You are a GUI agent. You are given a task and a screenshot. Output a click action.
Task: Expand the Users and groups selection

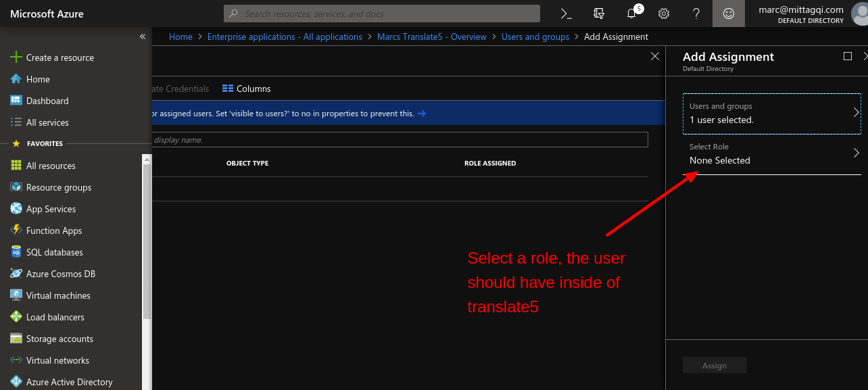772,114
